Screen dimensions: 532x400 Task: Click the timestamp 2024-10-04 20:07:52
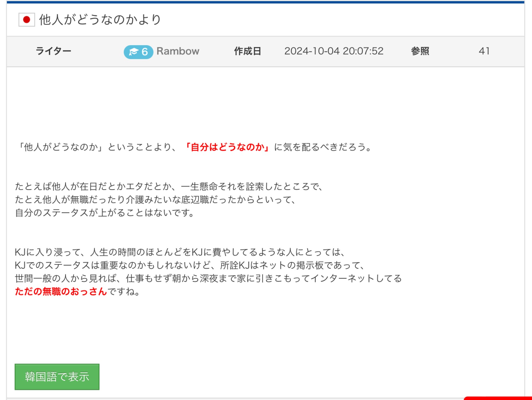point(334,51)
